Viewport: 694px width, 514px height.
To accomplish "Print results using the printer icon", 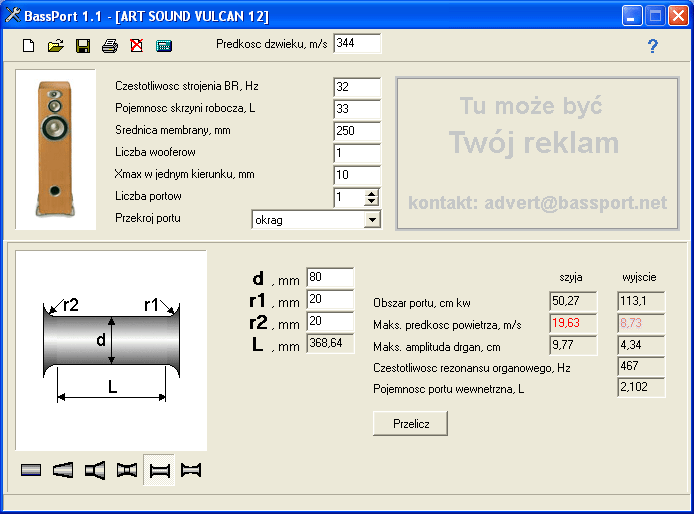I will 110,46.
